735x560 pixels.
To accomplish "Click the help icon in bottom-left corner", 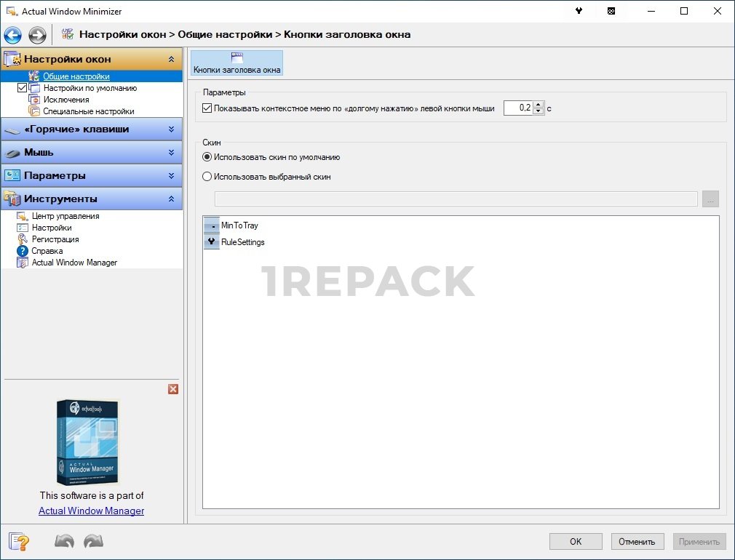I will [19, 541].
